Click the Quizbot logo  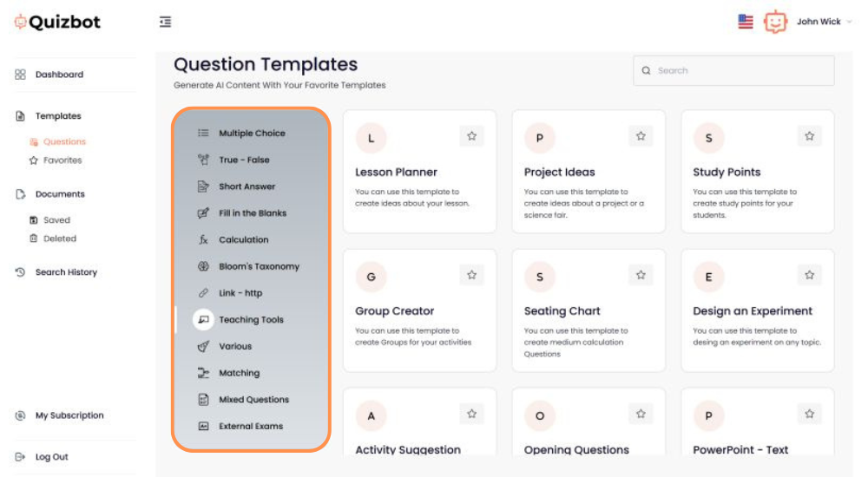click(x=57, y=23)
